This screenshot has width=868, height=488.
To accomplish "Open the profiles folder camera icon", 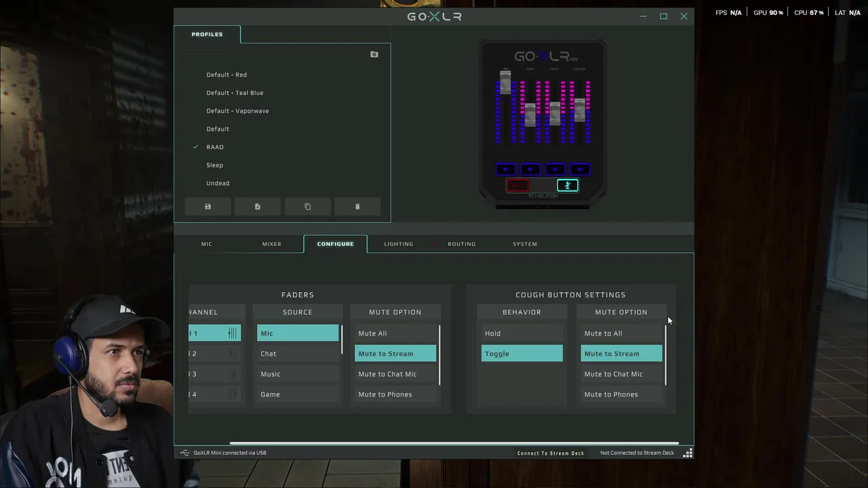I will (x=374, y=54).
